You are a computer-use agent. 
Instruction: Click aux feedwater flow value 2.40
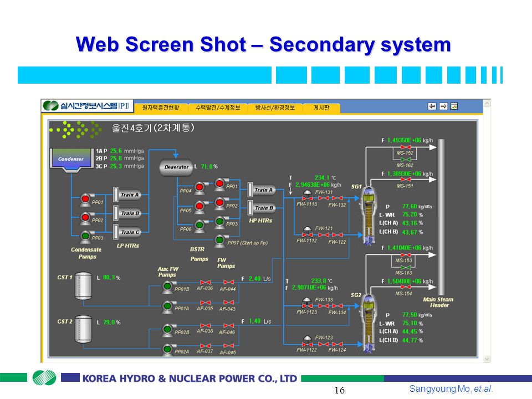pos(255,279)
